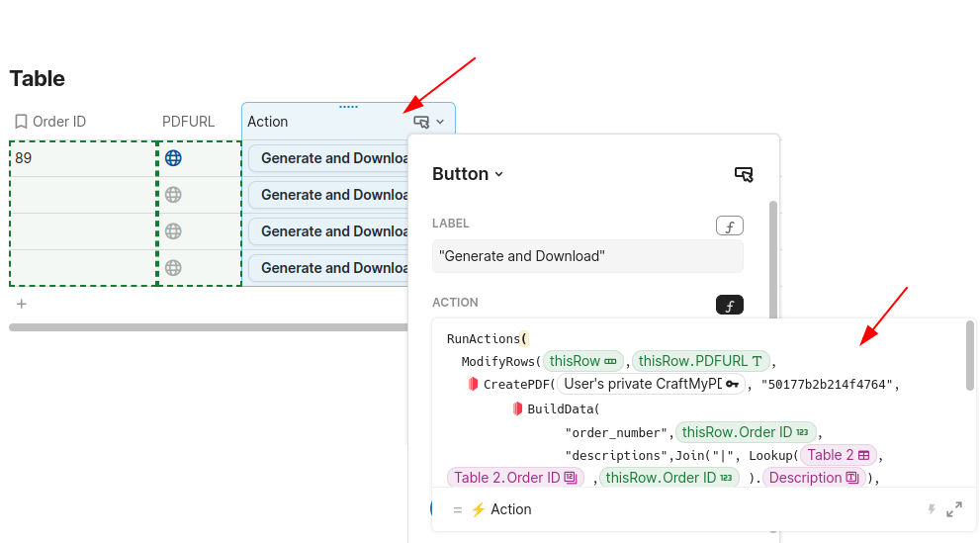Click the lightning bolt icon in formula footer
The image size is (980, 543).
(931, 509)
